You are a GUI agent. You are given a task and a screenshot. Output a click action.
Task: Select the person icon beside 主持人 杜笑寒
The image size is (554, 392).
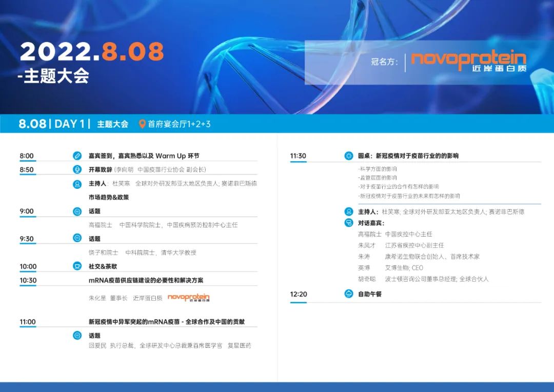point(77,184)
